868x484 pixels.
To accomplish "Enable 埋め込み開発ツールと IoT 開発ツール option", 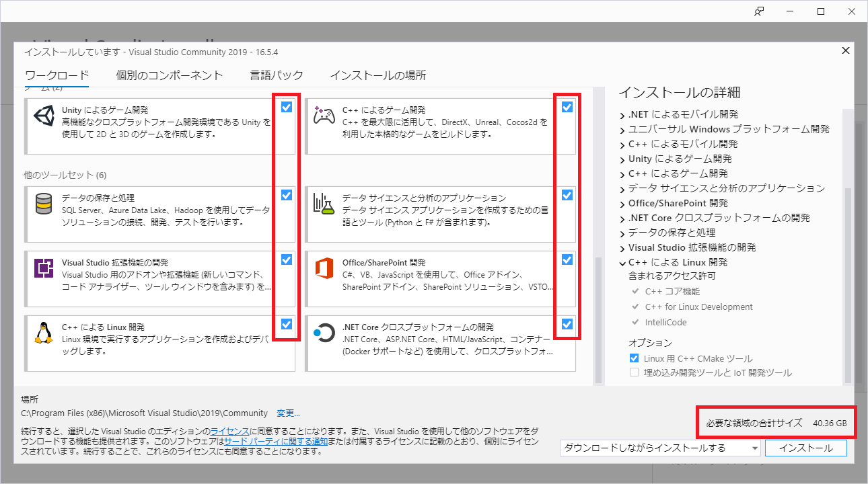I will [x=634, y=372].
